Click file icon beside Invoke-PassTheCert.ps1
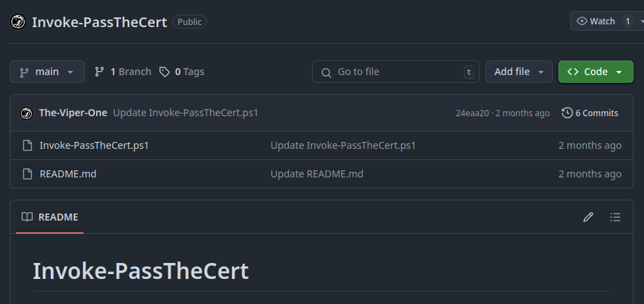Image resolution: width=644 pixels, height=304 pixels. click(x=28, y=145)
